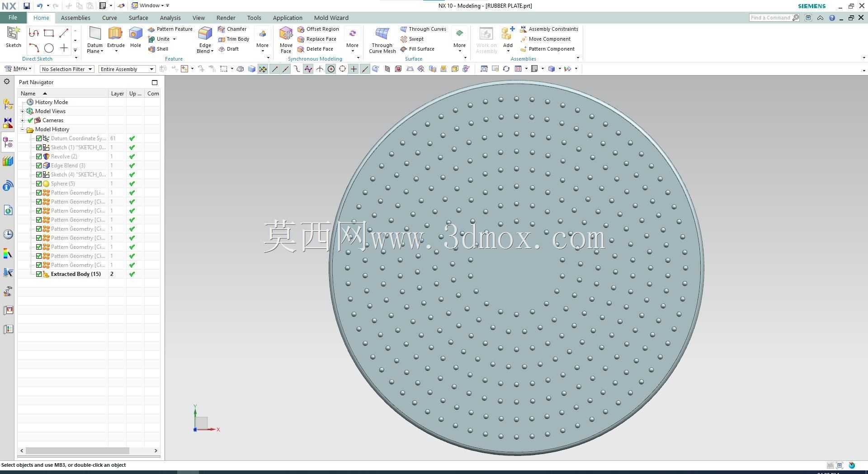Click the Assembly Constraints button
The width and height of the screenshot is (868, 474).
click(549, 29)
